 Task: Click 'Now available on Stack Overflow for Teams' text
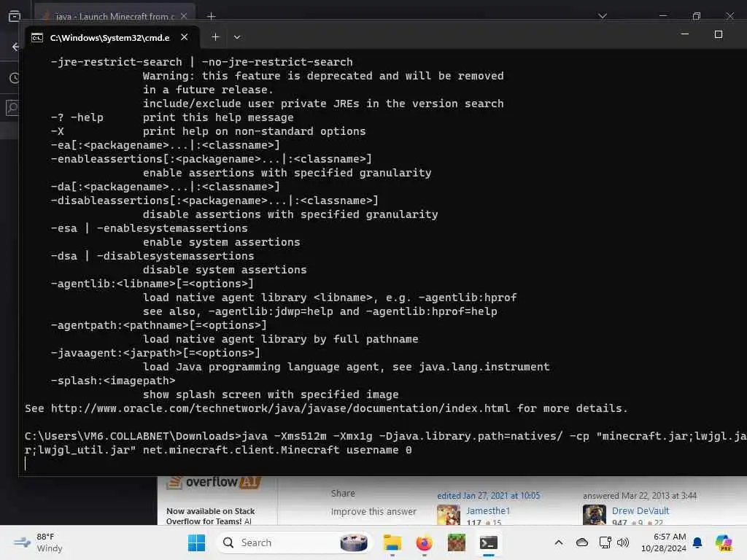(x=211, y=516)
